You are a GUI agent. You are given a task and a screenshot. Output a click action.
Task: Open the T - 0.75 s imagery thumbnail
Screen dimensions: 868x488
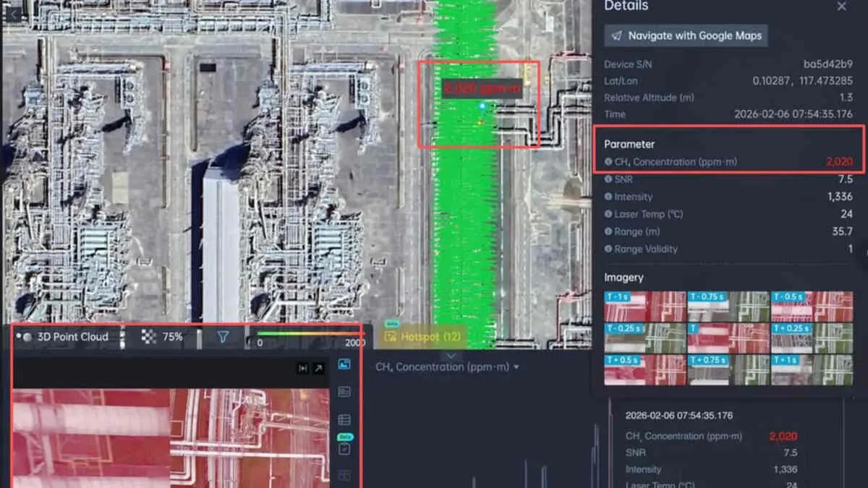[x=728, y=307]
